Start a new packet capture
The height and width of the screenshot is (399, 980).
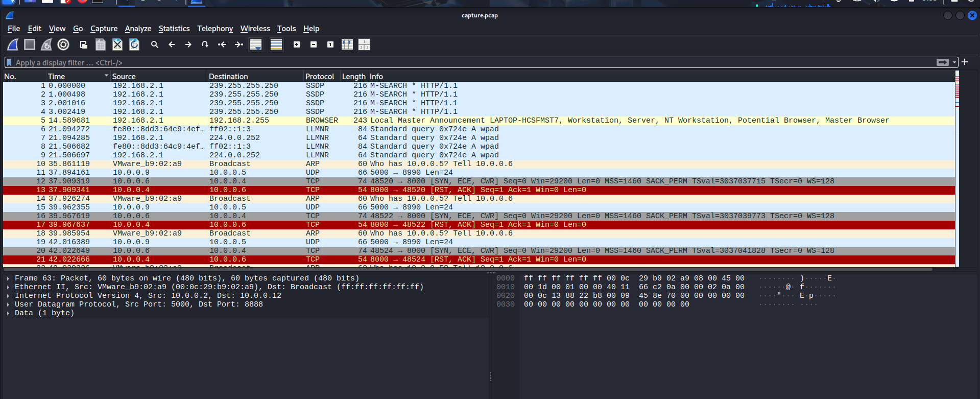(13, 45)
